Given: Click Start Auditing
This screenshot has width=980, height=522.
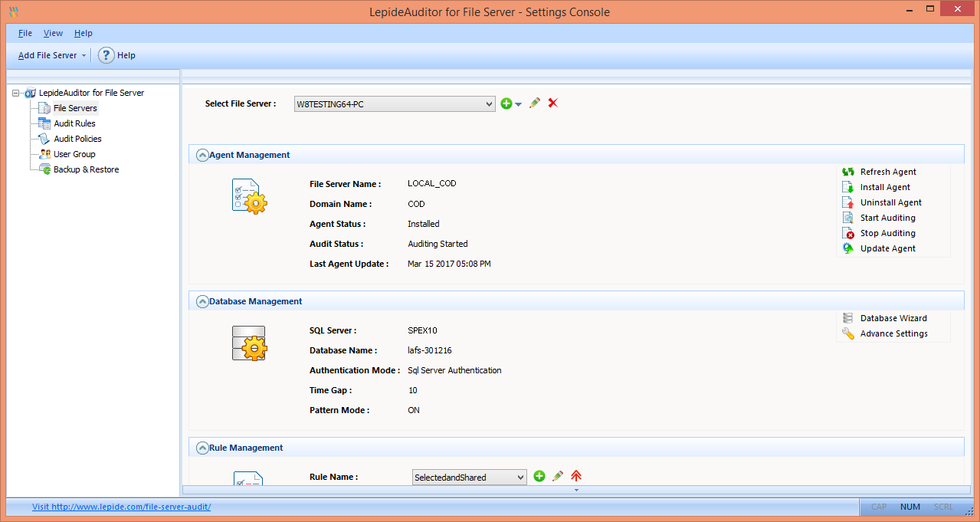Looking at the screenshot, I should click(887, 218).
